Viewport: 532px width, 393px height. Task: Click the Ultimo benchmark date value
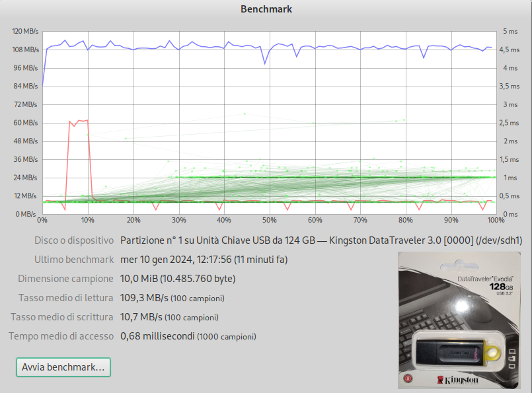204,260
